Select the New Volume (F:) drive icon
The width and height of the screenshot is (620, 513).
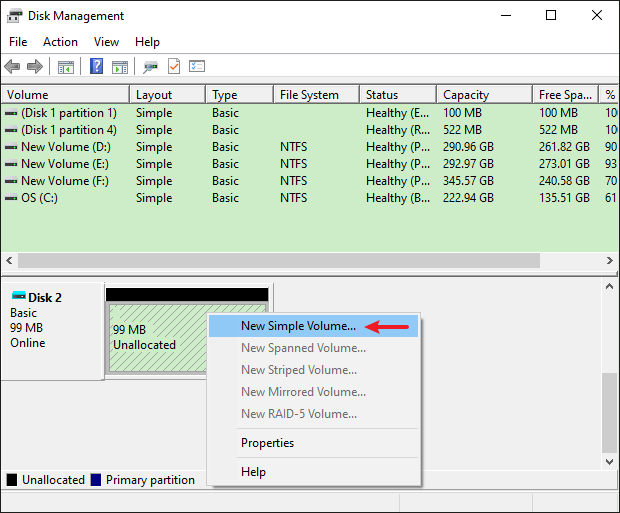pos(11,181)
